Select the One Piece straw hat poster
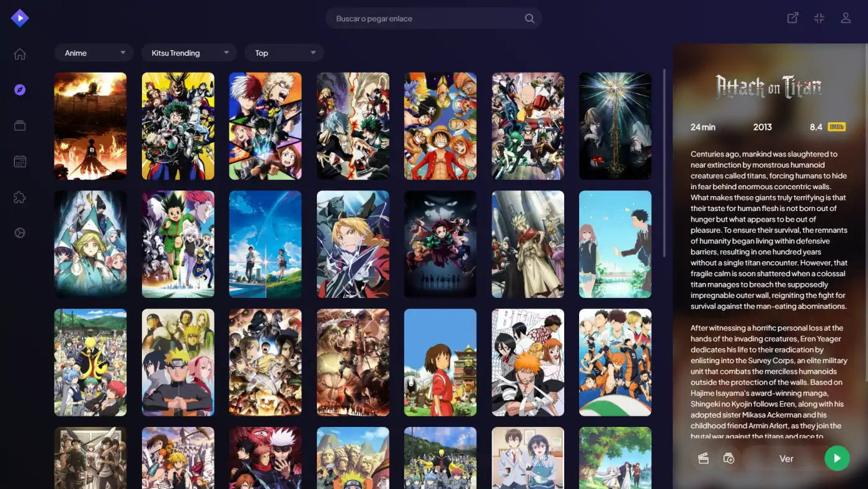The image size is (868, 489). (x=440, y=126)
